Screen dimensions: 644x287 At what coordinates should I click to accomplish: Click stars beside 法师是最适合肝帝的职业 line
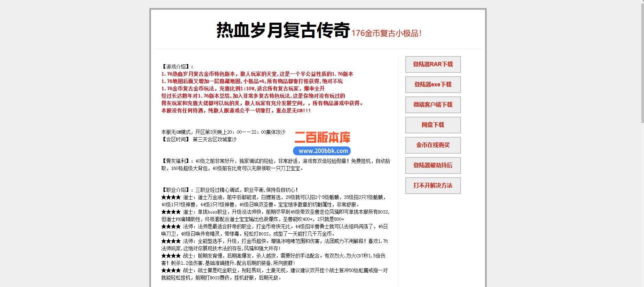tap(171, 226)
